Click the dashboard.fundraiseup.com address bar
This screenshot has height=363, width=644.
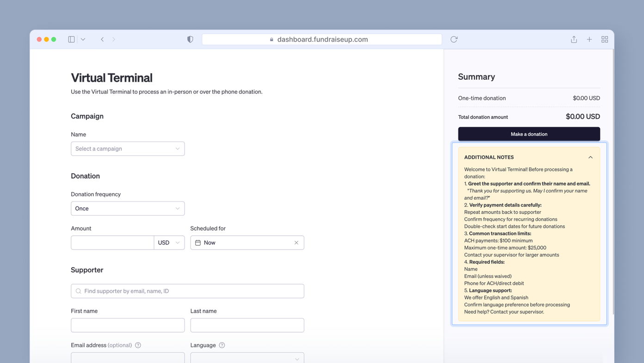pyautogui.click(x=322, y=39)
